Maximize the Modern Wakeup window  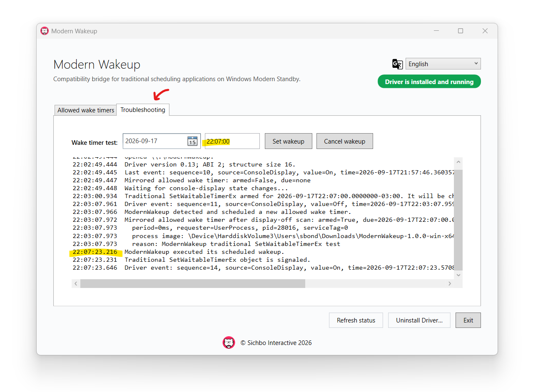461,31
